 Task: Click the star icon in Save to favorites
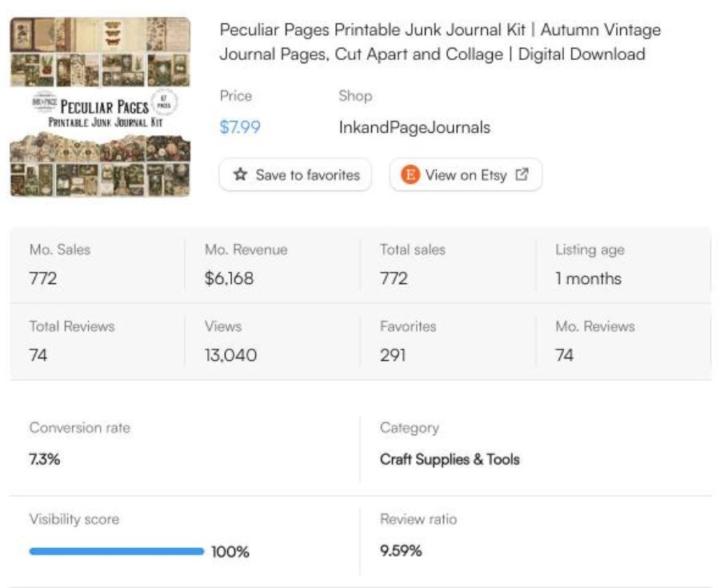pyautogui.click(x=240, y=174)
